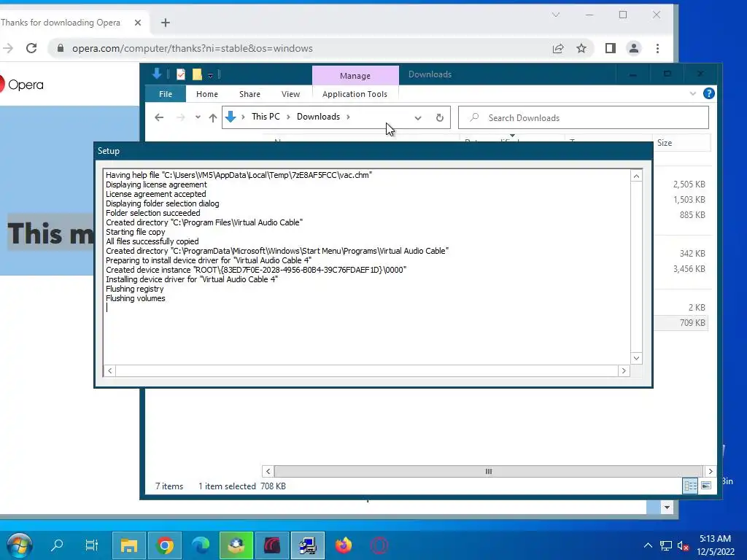Click Explorer New Folder quick access icon
The image size is (747, 560).
tap(197, 74)
